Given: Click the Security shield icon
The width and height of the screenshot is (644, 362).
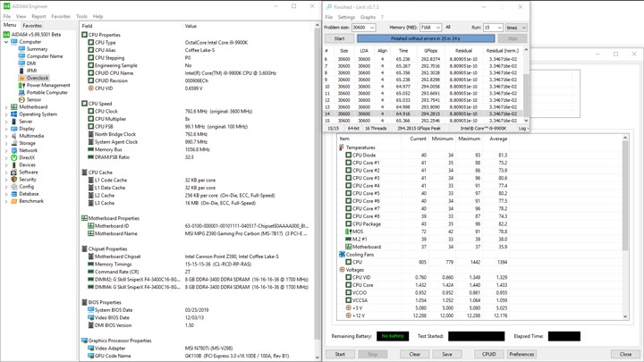Looking at the screenshot, I should [x=14, y=180].
